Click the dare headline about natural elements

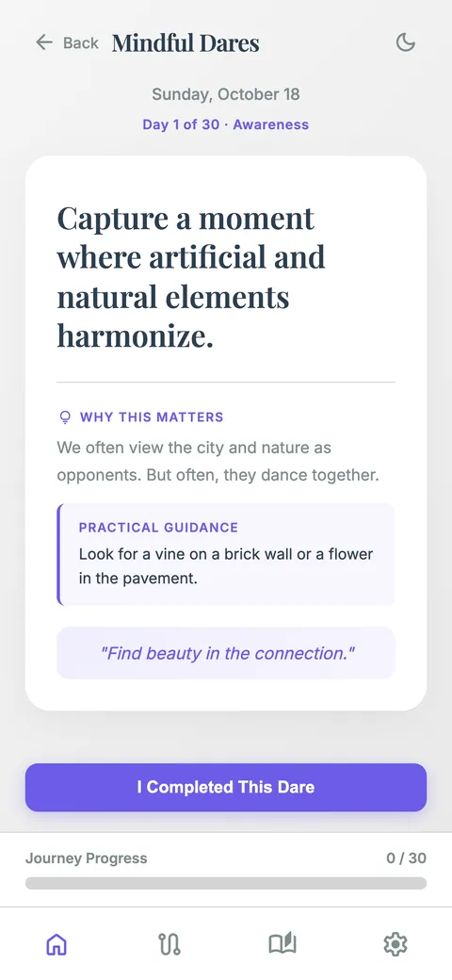[192, 277]
